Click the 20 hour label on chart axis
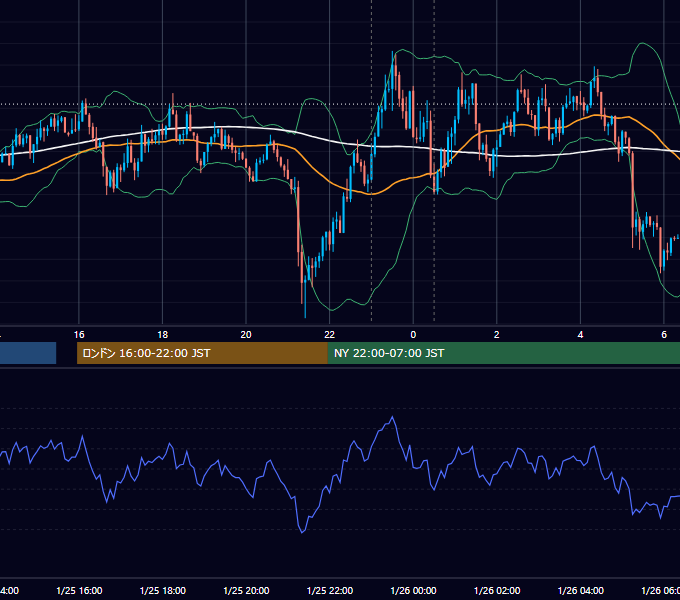The image size is (680, 600). [x=246, y=335]
